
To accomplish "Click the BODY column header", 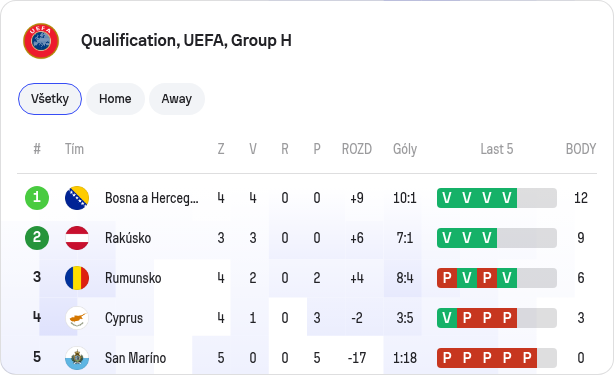I will [x=581, y=149].
